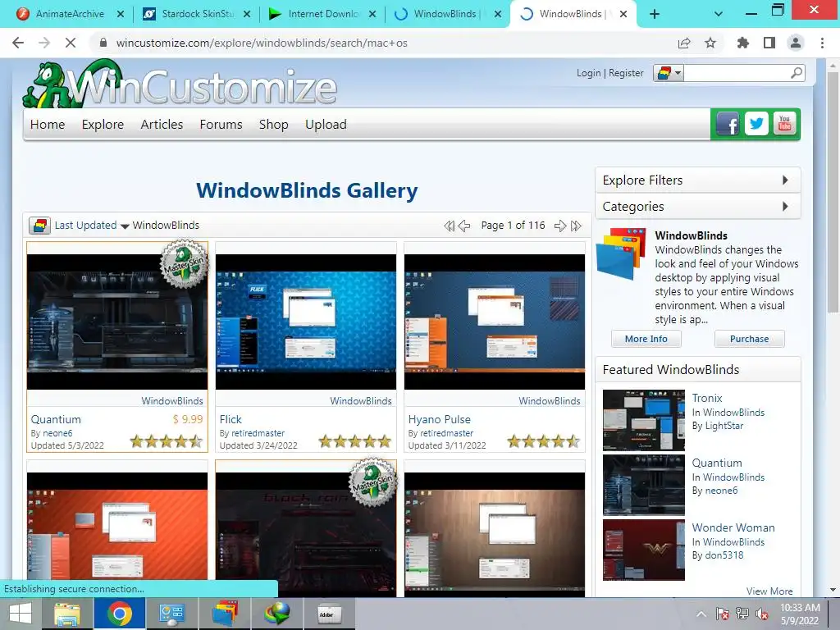This screenshot has height=630, width=840.
Task: Open File Explorer from the taskbar
Action: point(66,614)
